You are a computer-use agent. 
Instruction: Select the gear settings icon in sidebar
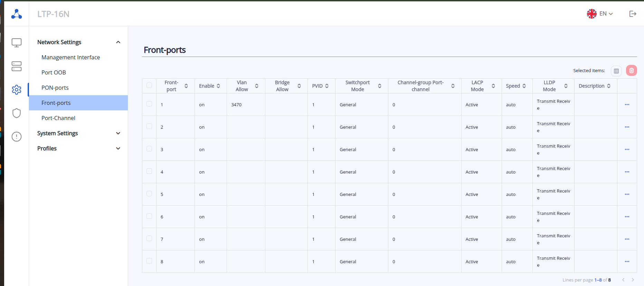(17, 90)
